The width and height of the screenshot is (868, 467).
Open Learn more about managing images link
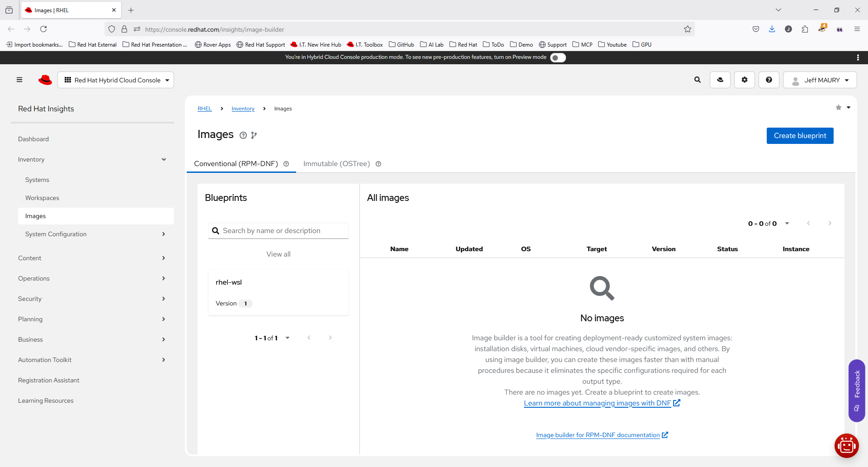tap(597, 403)
